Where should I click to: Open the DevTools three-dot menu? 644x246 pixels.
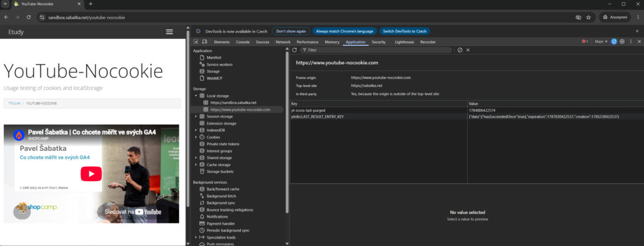pos(631,42)
